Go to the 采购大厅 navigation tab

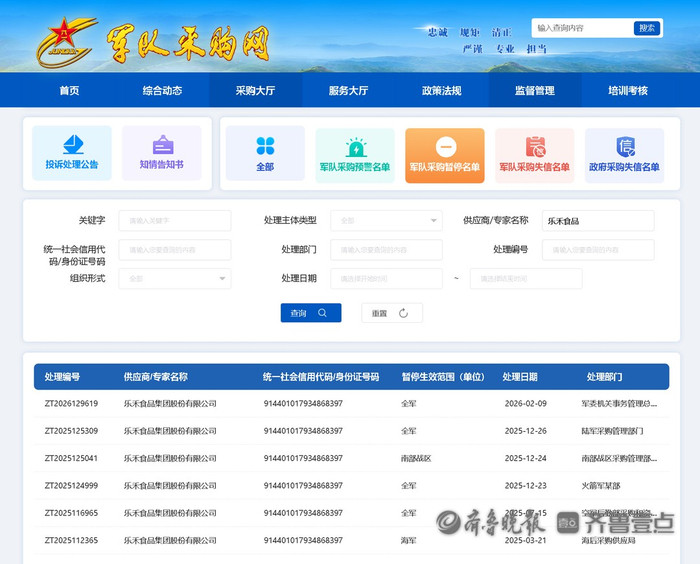(x=255, y=90)
